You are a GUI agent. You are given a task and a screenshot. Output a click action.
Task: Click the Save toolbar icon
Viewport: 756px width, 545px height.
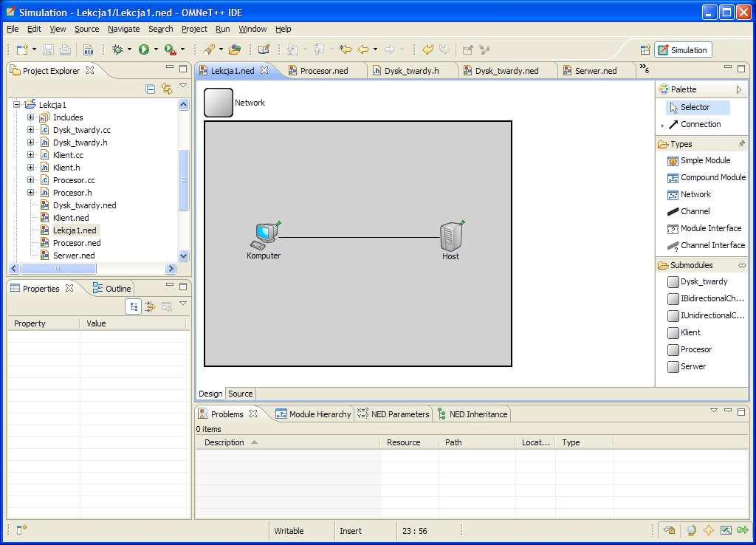[48, 49]
